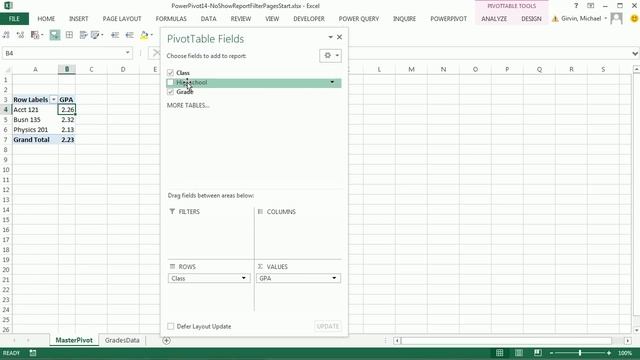Click the macro recording status bar icon
This screenshot has height=360, width=640.
(x=33, y=353)
